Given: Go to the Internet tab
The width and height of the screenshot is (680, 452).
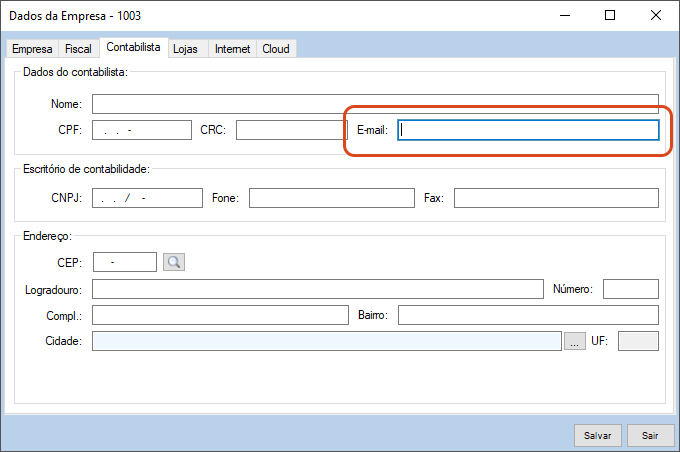Looking at the screenshot, I should point(233,49).
